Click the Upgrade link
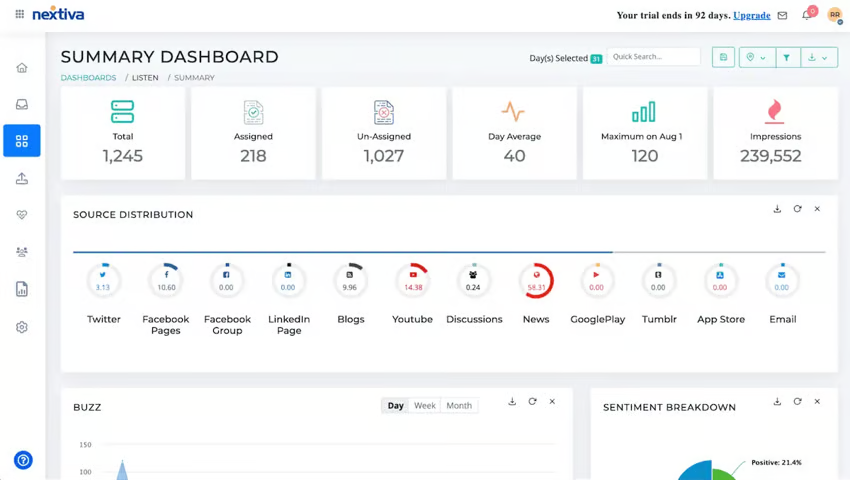 tap(751, 15)
